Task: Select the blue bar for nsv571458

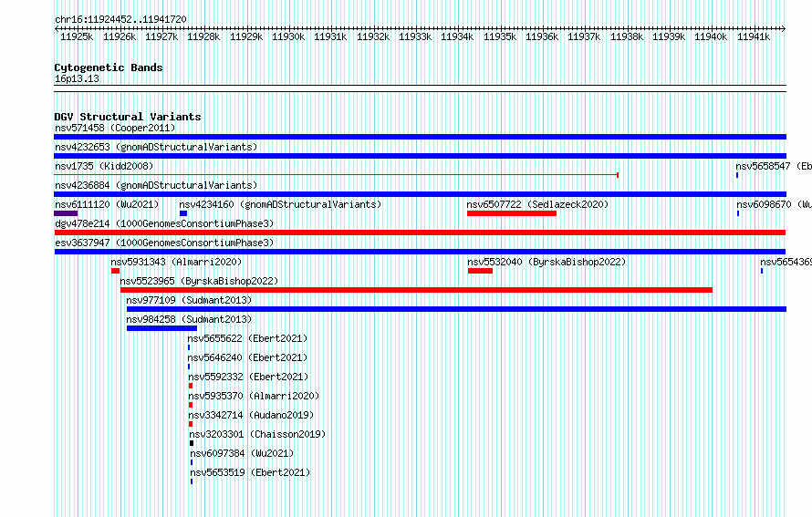Action: 420,137
